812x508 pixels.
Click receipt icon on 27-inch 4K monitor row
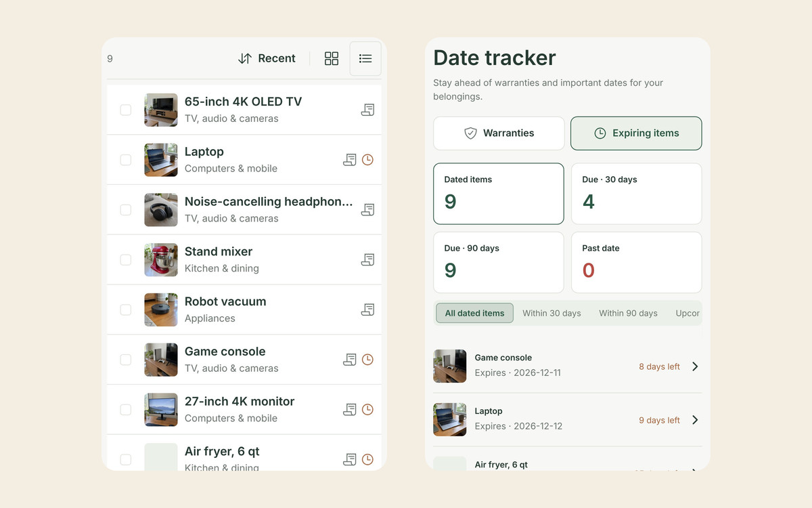[x=350, y=410]
